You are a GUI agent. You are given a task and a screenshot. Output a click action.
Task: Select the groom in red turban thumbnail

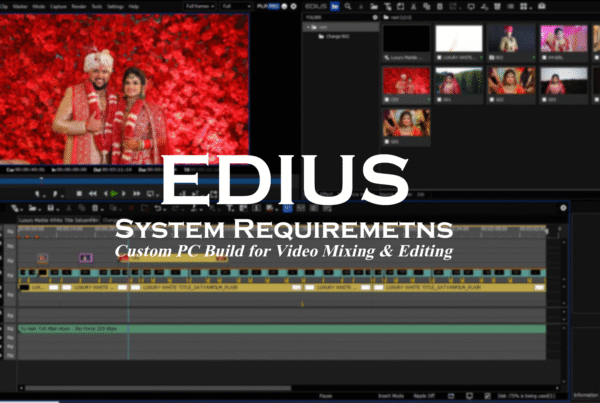click(x=511, y=39)
